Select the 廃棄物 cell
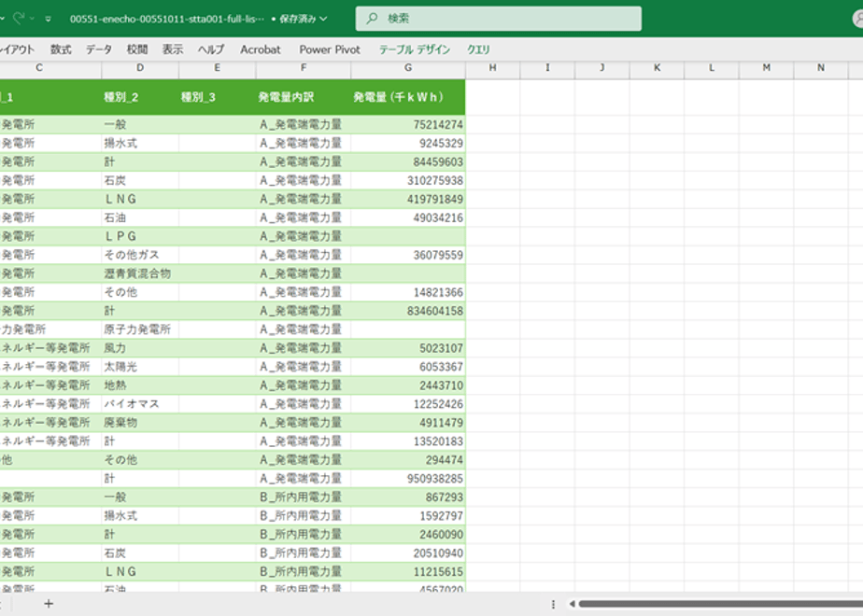This screenshot has width=863, height=616. coord(140,423)
